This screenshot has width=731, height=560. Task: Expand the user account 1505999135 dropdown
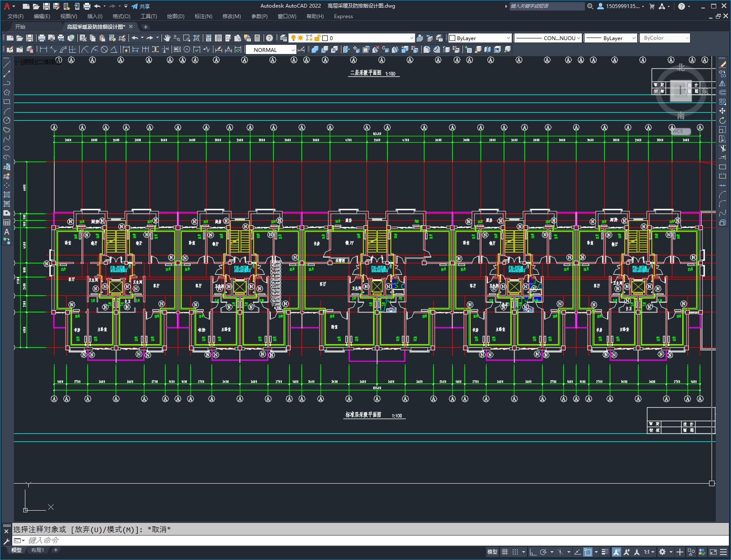621,6
